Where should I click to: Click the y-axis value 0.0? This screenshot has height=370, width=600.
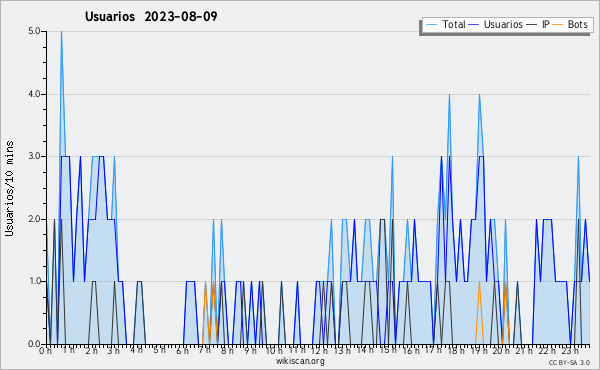[34, 344]
